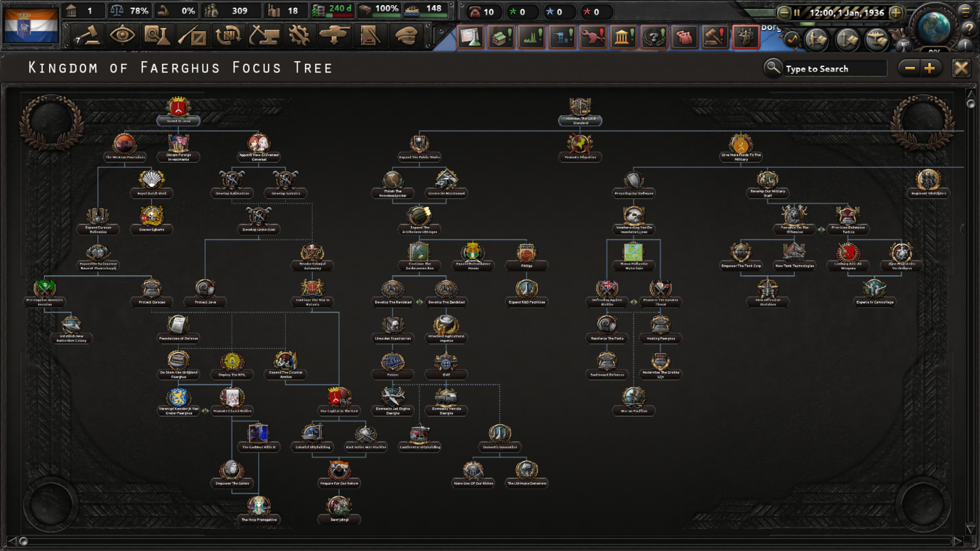Select the Abandon The Gold Standard focus
Image resolution: width=980 pixels, height=551 pixels.
click(580, 111)
